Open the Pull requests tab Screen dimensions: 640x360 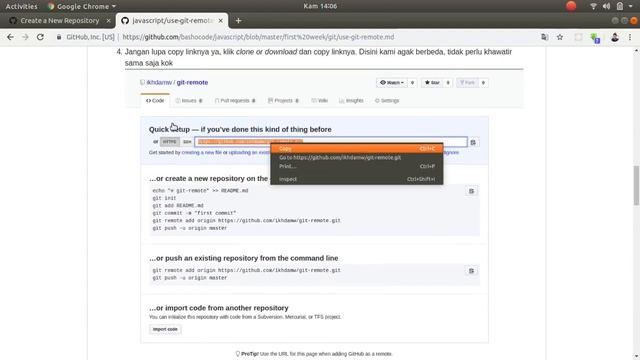pyautogui.click(x=235, y=100)
